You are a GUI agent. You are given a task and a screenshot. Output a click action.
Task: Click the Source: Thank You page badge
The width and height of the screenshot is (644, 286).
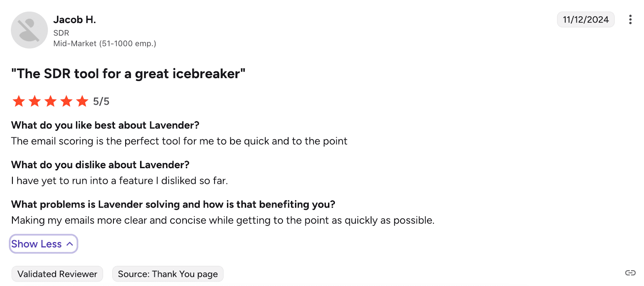(x=167, y=274)
